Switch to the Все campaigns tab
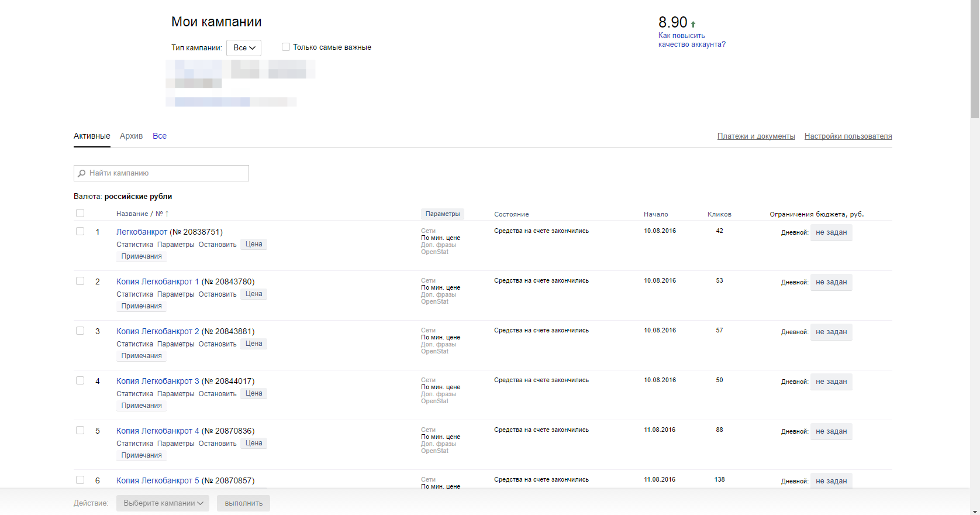 (160, 136)
